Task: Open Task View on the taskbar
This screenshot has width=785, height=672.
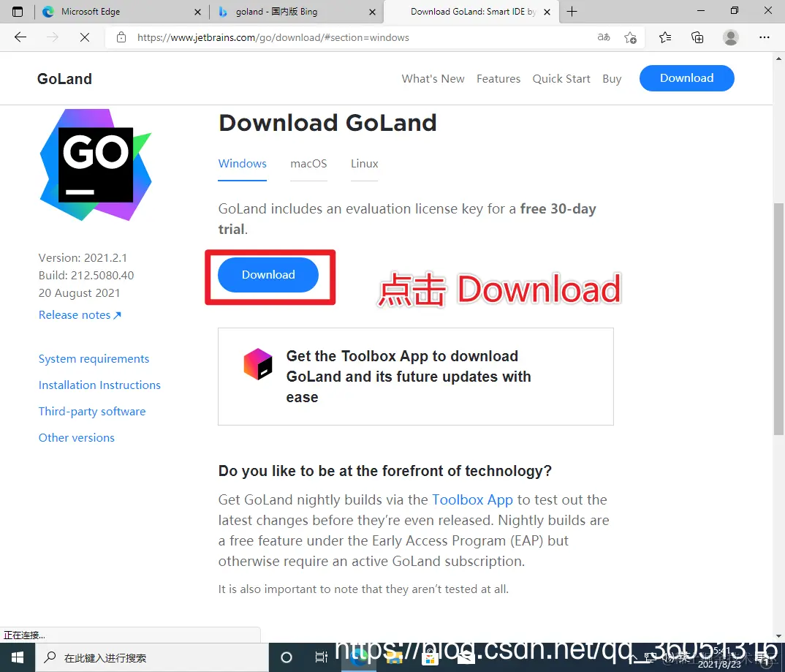Action: [x=321, y=657]
